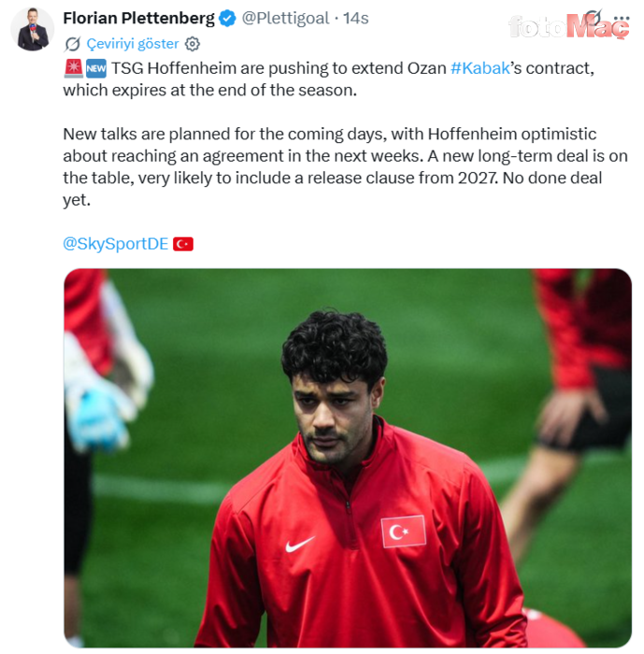Open the three-dot more options menu

coord(622,19)
